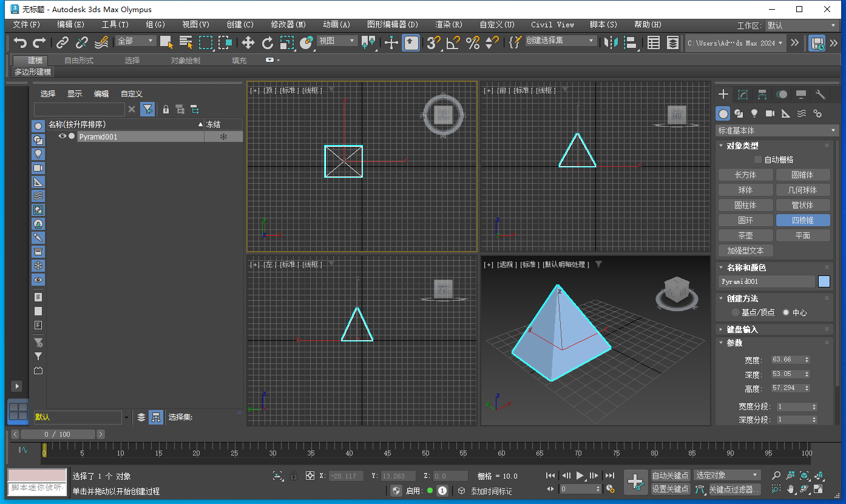
Task: Open the Display panel tab icon
Action: coord(801,94)
